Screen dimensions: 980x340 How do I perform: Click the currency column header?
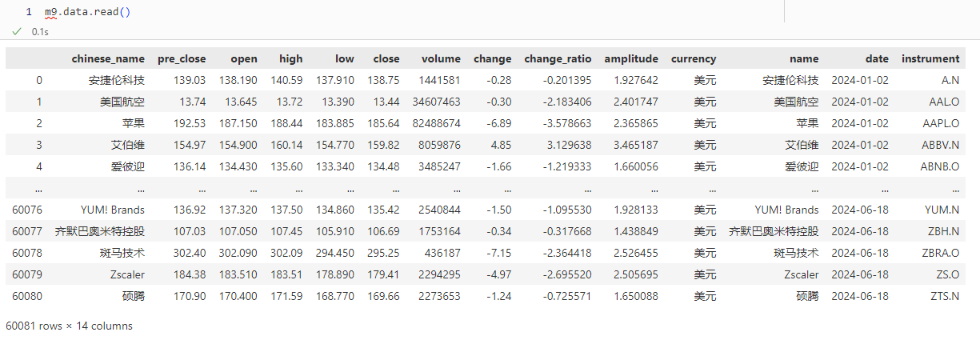pos(694,58)
